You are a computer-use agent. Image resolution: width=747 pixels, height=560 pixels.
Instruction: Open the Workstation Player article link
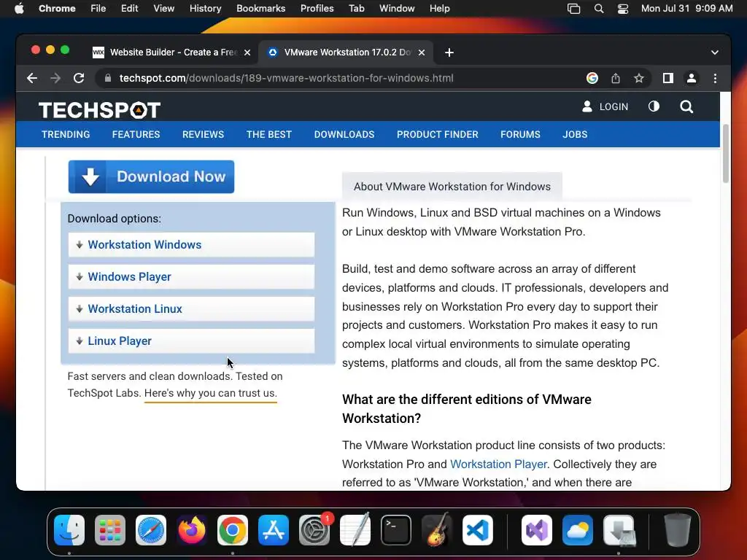498,464
